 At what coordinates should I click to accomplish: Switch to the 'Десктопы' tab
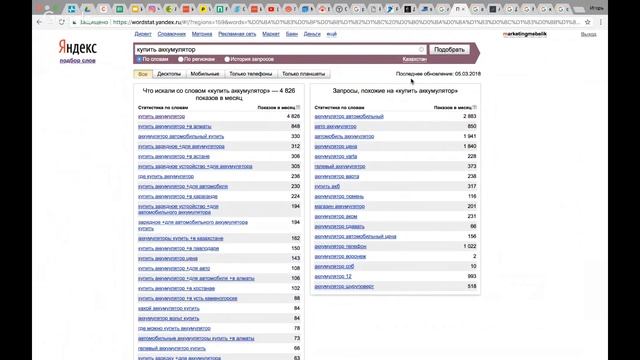[169, 74]
